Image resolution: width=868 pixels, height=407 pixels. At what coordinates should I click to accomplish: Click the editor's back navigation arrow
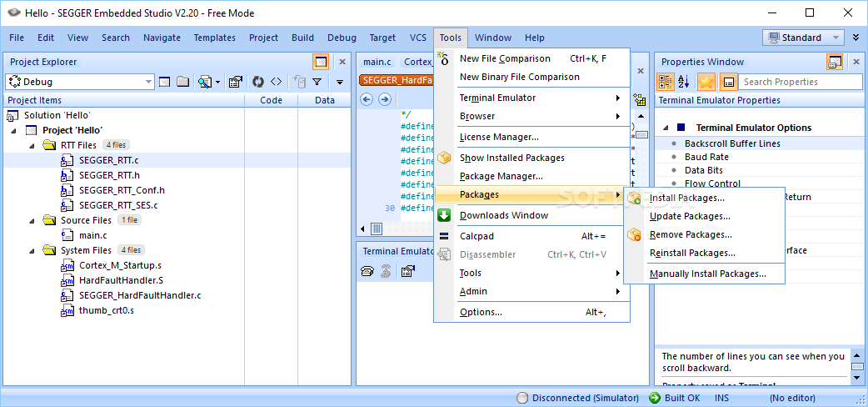(366, 99)
